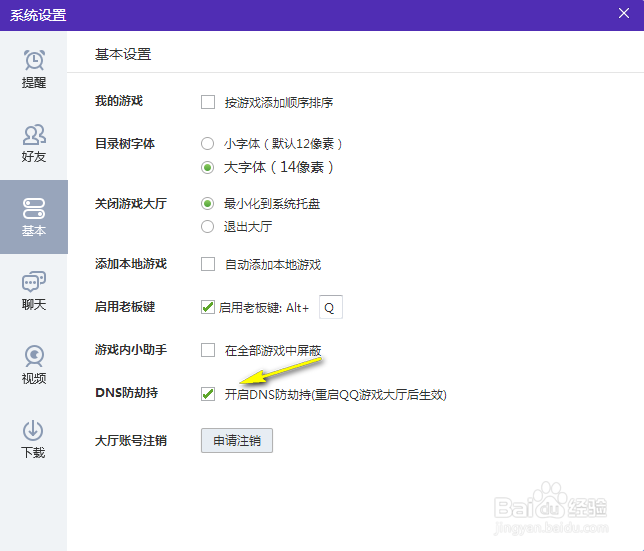
Task: Click the 系统设置 title text
Action: [x=38, y=15]
